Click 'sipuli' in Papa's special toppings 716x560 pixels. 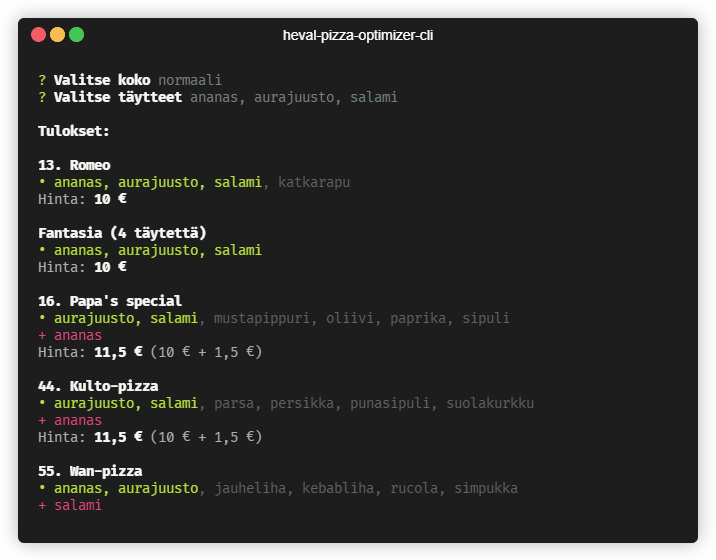[486, 318]
